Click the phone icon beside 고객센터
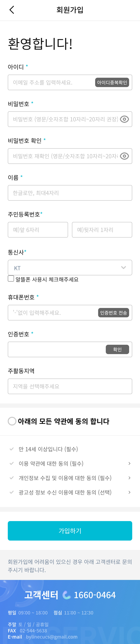The image size is (140, 644). pos(66,595)
